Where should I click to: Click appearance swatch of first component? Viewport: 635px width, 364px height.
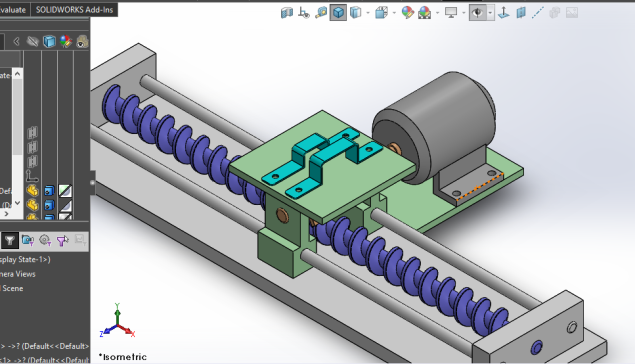coord(66,190)
